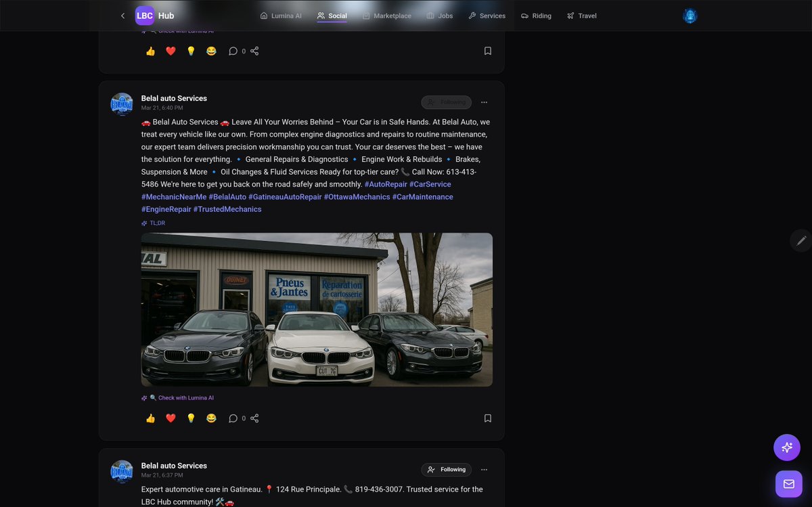This screenshot has height=507, width=812.
Task: React with heart on the top post
Action: click(171, 51)
